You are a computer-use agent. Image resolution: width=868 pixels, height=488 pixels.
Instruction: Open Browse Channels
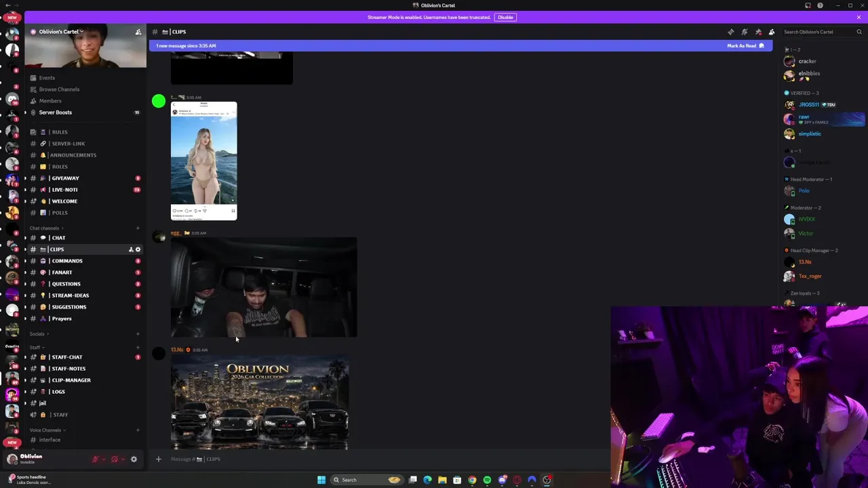(85, 89)
